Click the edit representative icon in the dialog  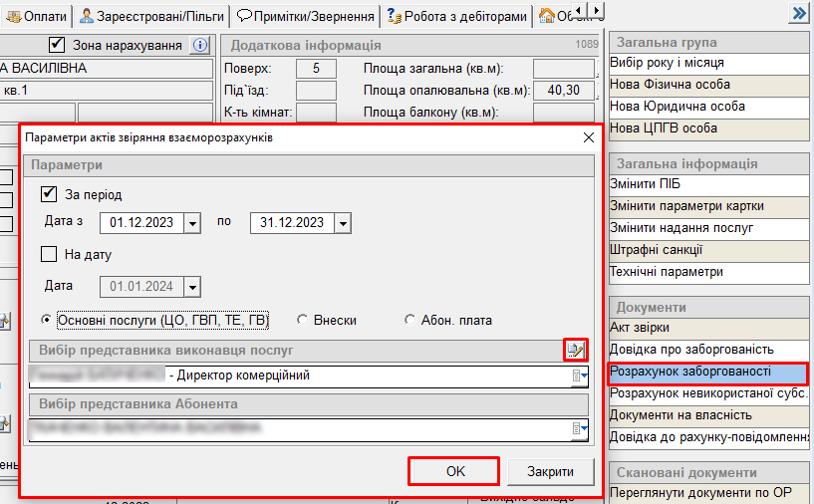(575, 350)
